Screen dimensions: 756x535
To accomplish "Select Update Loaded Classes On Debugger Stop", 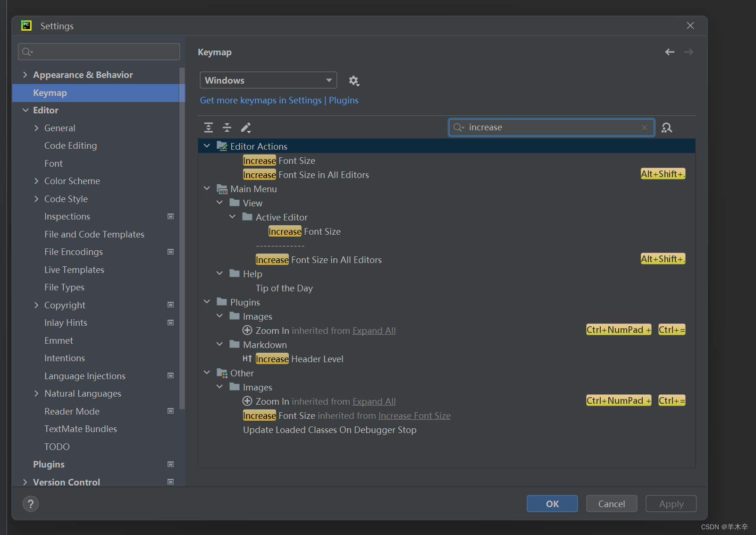I will (x=329, y=430).
